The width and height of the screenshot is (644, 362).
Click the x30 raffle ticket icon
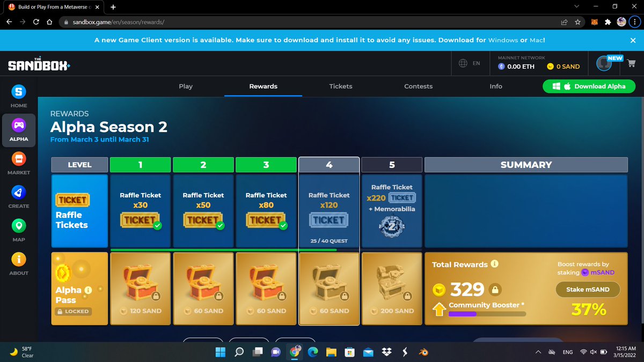140,220
